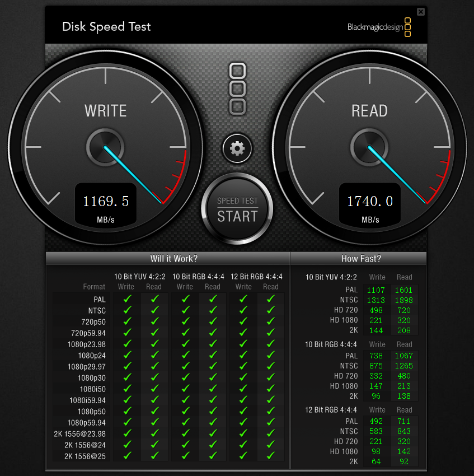Click 12 Bit RGB 2K write value 64
The width and height of the screenshot is (474, 476).
pos(376,462)
